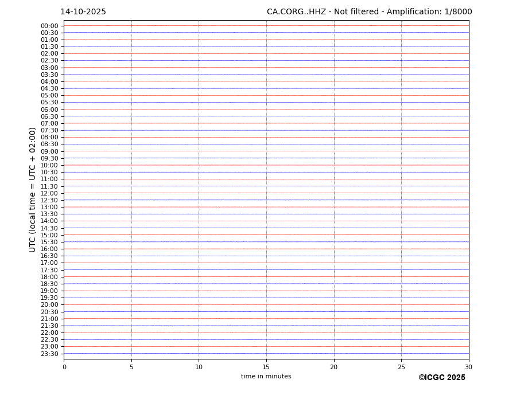The height and width of the screenshot is (399, 532).
Task: Click the 10 minute x-axis tick label
Action: point(199,367)
